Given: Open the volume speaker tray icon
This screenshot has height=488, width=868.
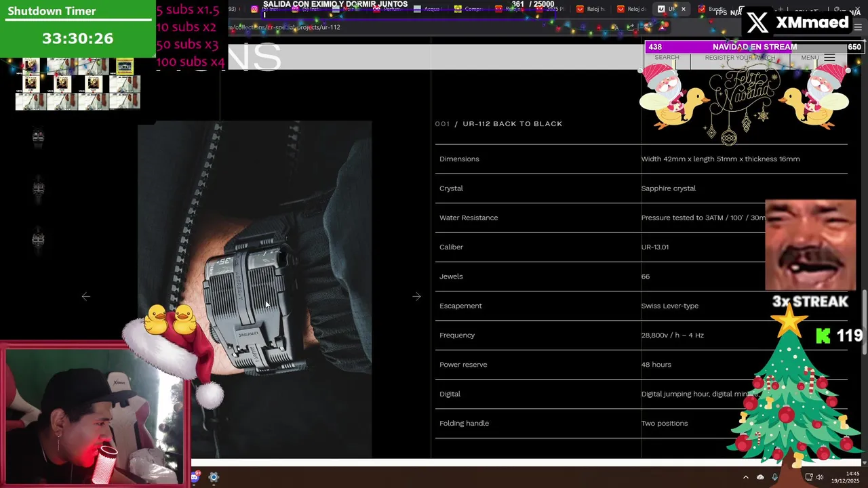Looking at the screenshot, I should [x=820, y=477].
